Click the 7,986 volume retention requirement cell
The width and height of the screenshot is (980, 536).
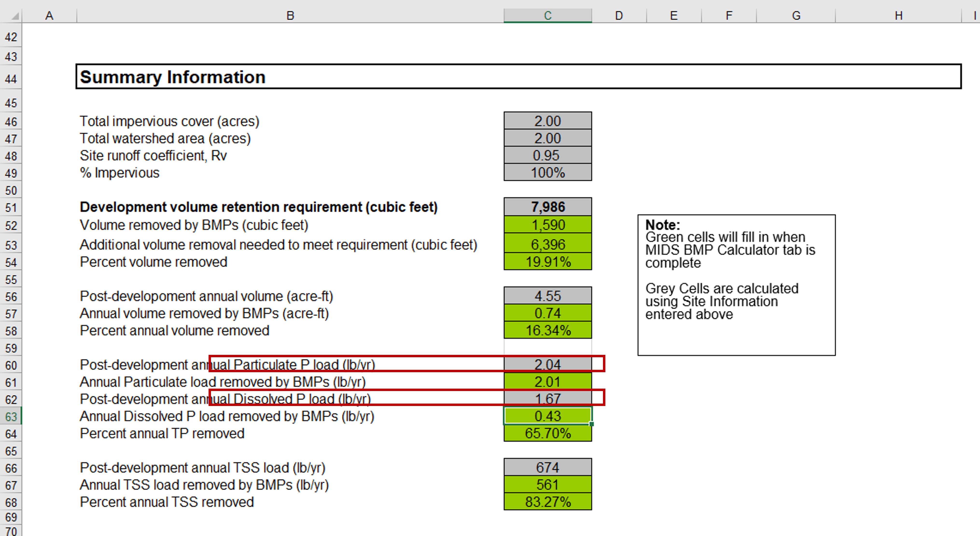[x=547, y=207]
